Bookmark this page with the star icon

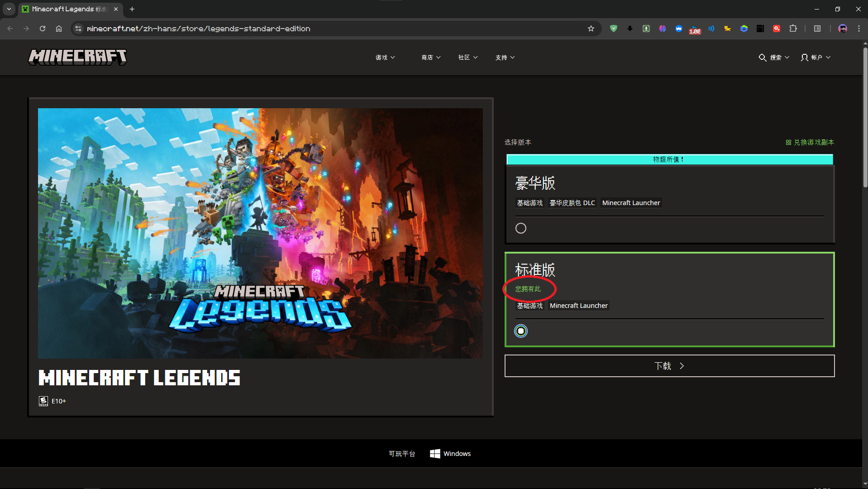pos(591,29)
